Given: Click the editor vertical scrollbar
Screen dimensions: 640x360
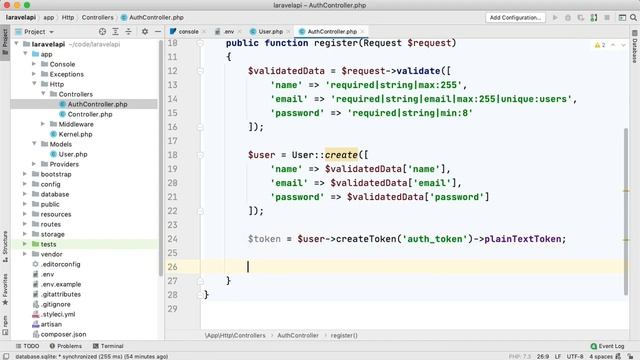Looking at the screenshot, I should tap(626, 211).
